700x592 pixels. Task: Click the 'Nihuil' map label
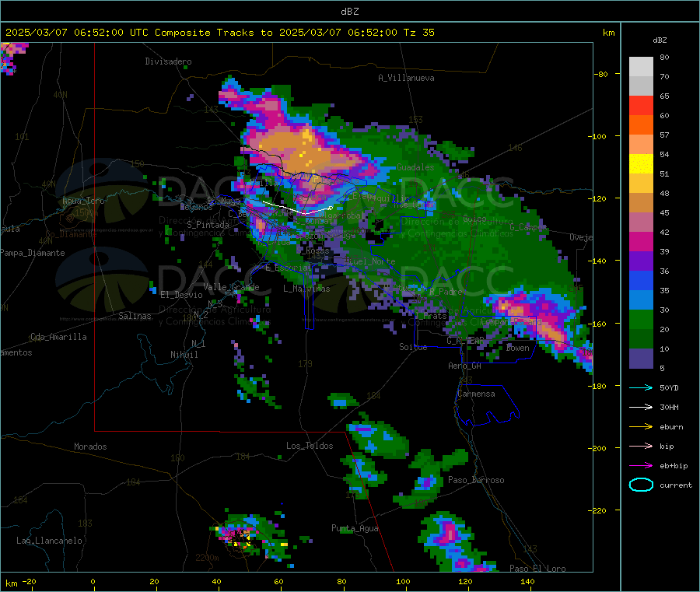click(x=184, y=355)
